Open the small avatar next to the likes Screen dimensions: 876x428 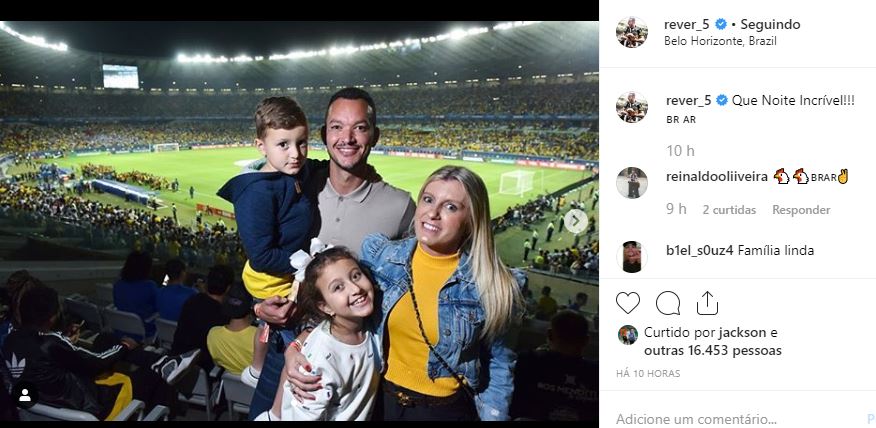coord(628,335)
